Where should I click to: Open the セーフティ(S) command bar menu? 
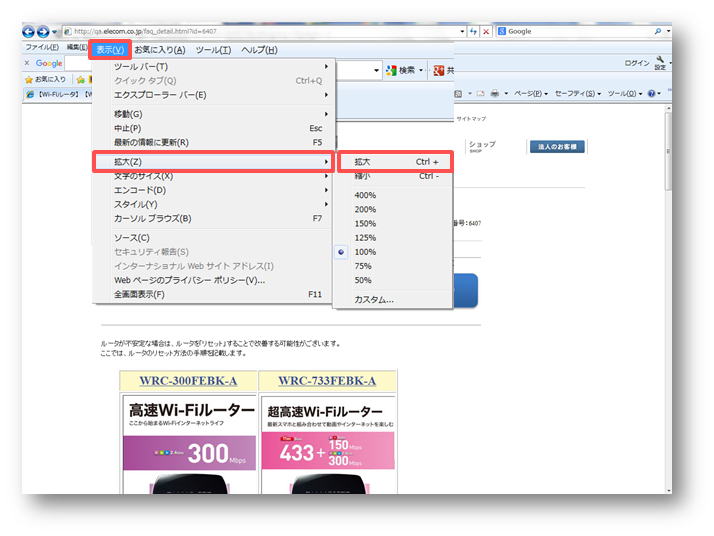tap(578, 93)
